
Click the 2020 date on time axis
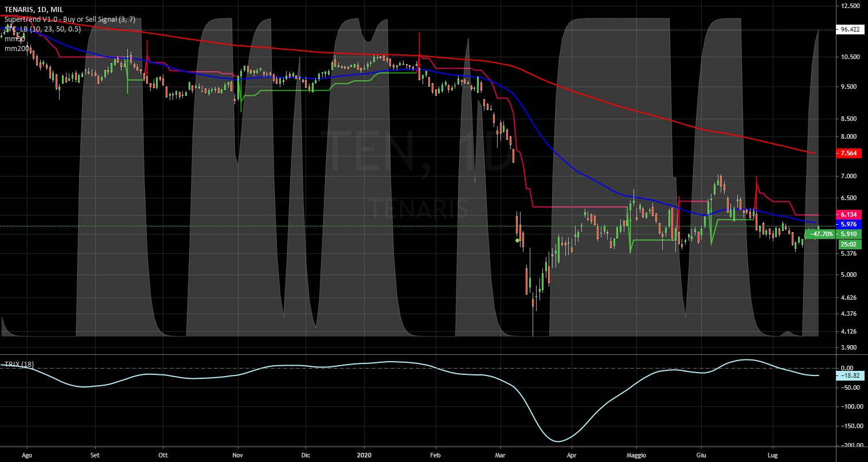tap(365, 456)
